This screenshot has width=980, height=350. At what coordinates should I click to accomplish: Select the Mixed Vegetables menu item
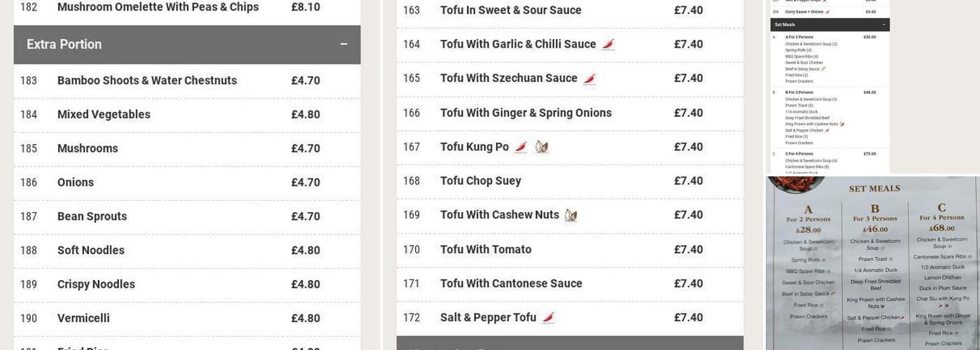104,115
